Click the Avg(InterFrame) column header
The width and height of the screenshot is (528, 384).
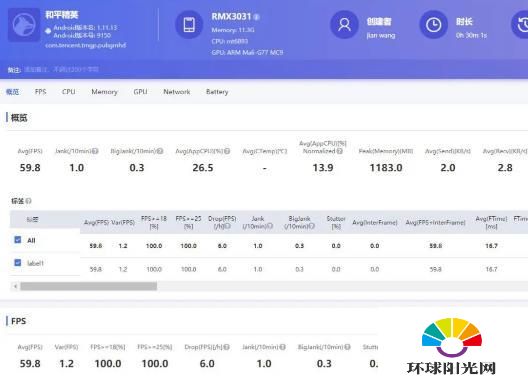pos(375,222)
